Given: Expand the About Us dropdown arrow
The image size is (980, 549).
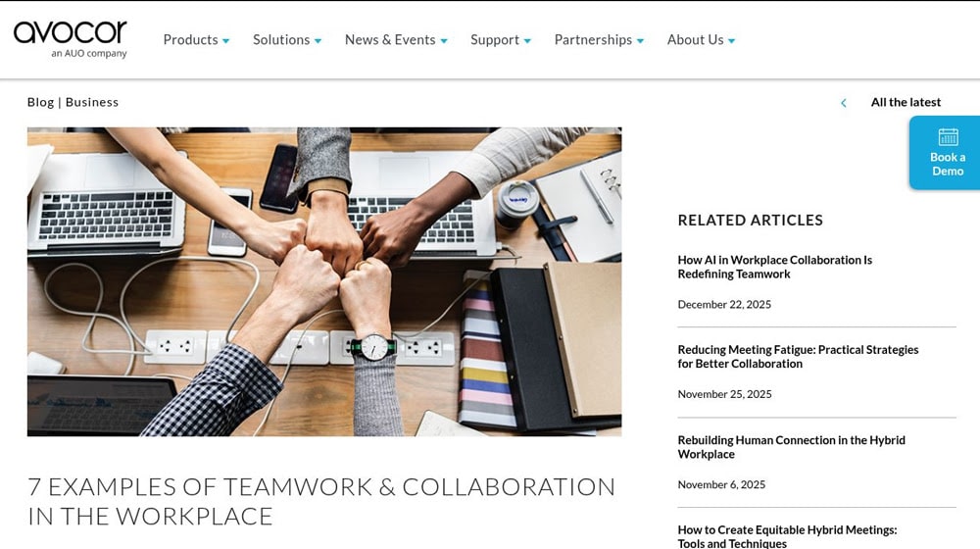Looking at the screenshot, I should tap(731, 40).
